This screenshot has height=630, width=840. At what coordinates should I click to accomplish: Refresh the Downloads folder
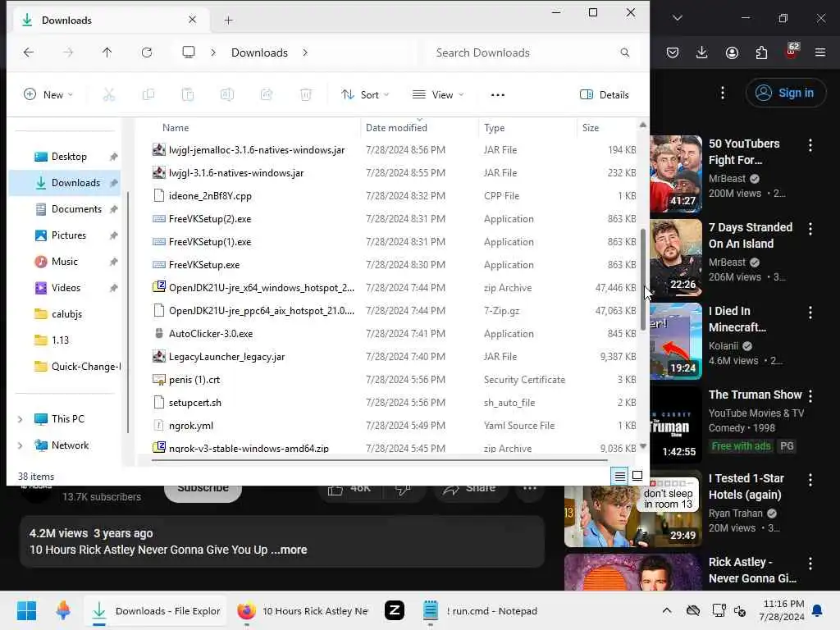tap(147, 52)
